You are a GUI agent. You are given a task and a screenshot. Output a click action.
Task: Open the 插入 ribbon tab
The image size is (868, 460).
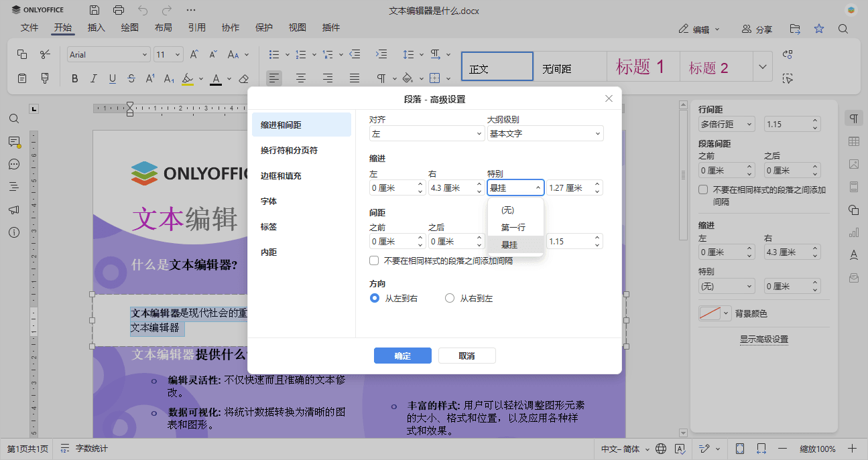point(95,27)
